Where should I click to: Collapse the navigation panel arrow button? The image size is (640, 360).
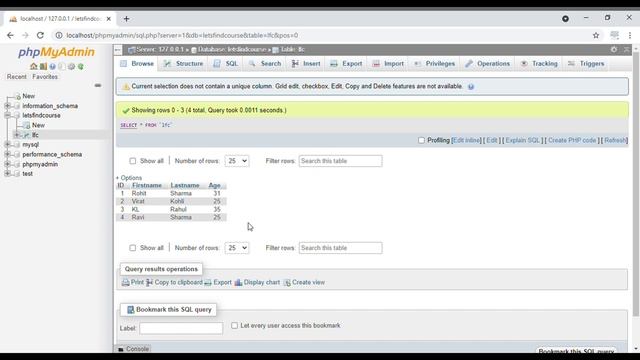tap(118, 50)
